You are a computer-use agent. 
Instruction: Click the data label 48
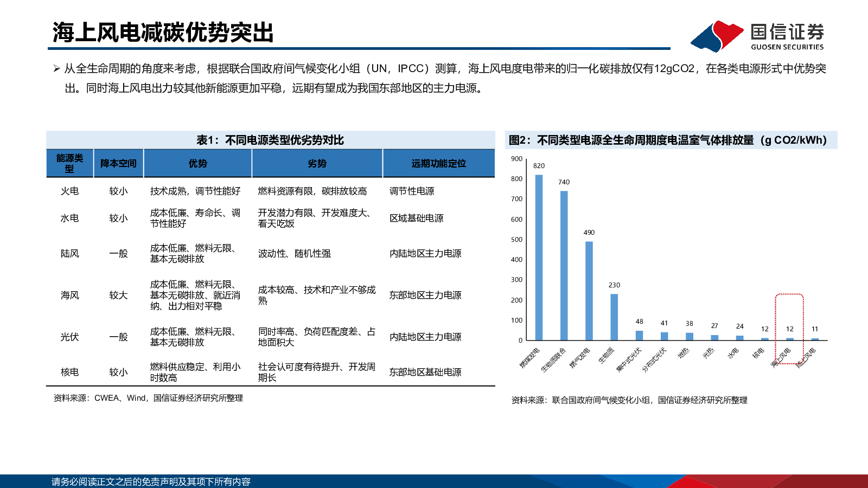pyautogui.click(x=640, y=322)
